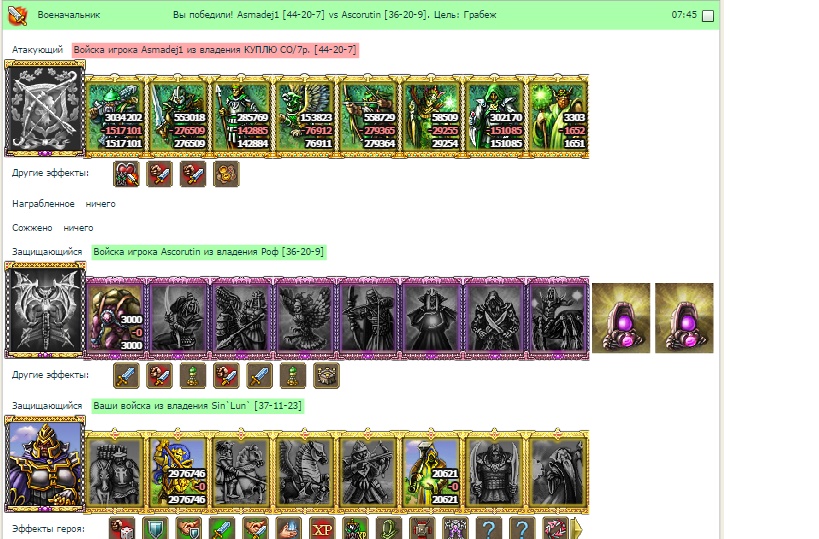Expand more hero effects with yellow arrow

pyautogui.click(x=577, y=529)
